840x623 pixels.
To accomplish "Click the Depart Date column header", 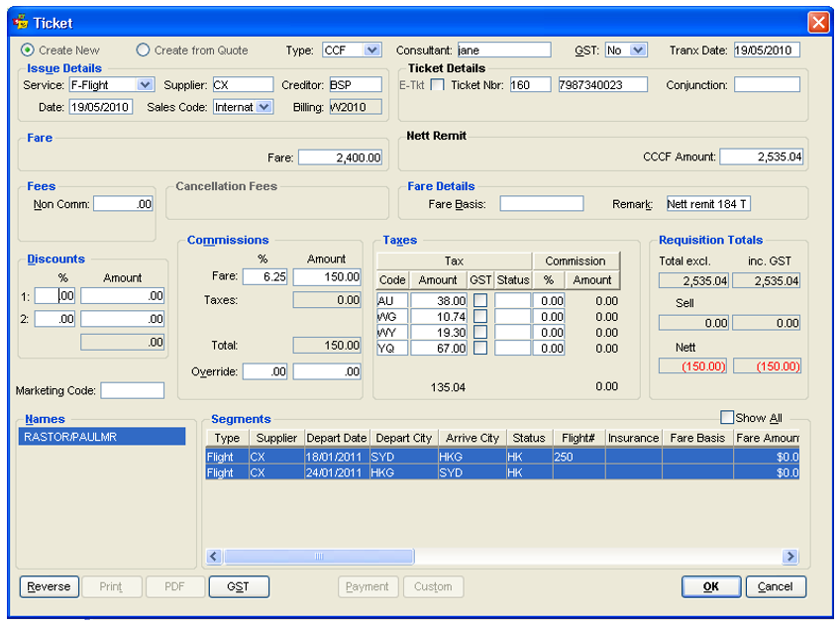I will [x=337, y=438].
